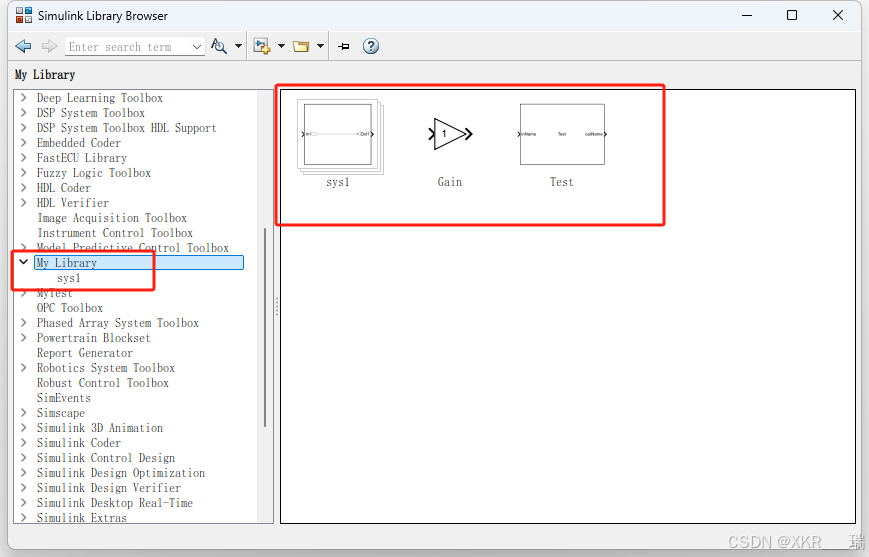
Task: Minimize the Library Browser window
Action: [747, 15]
